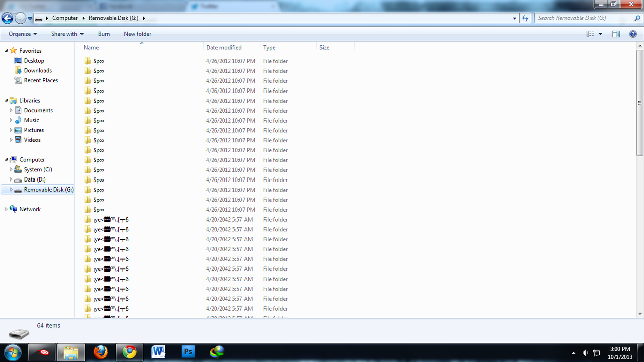Collapse the Computer group
644x362 pixels.
(x=7, y=160)
